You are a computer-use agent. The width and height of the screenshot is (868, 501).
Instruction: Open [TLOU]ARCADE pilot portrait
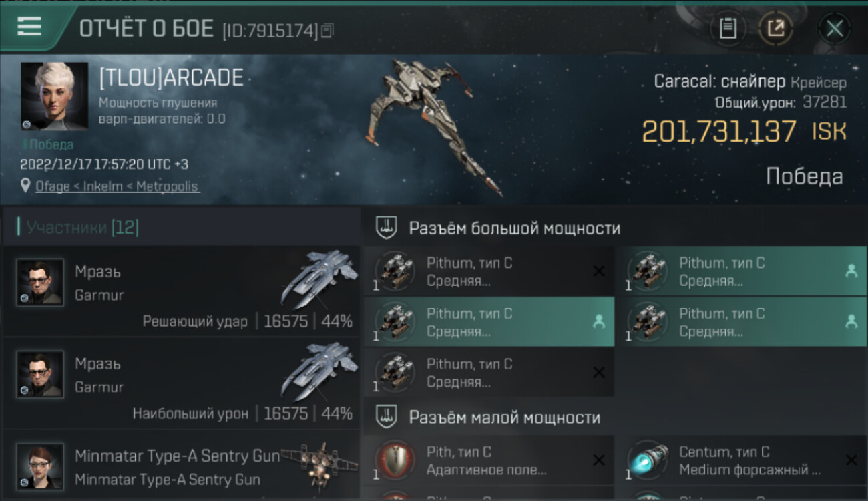[x=54, y=96]
